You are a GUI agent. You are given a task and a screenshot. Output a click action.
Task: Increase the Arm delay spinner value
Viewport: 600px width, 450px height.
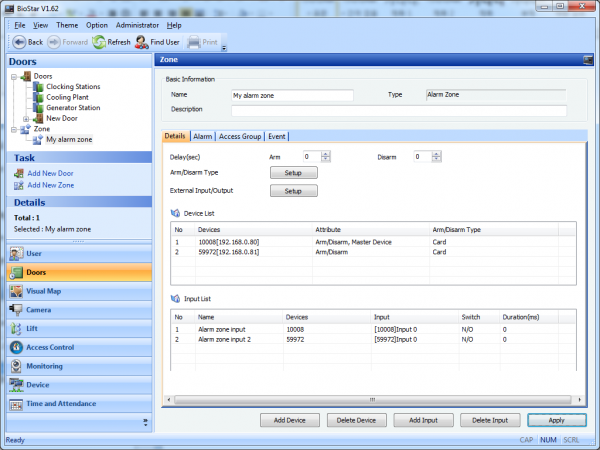click(326, 154)
